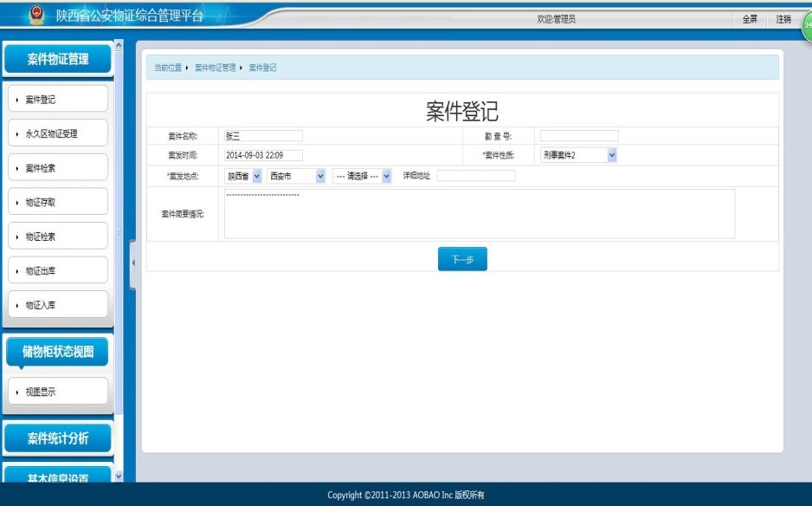This screenshot has height=506, width=812.
Task: Click the police badge logo icon
Action: pyautogui.click(x=35, y=16)
